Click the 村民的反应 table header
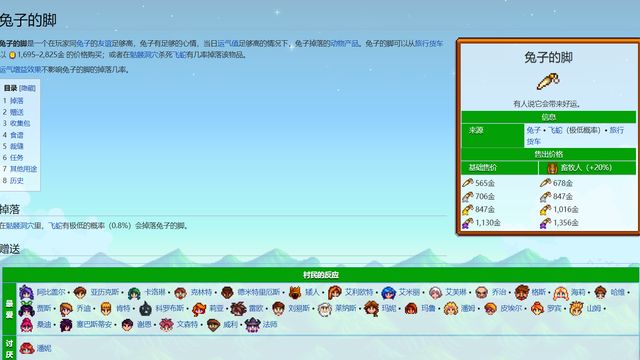The height and width of the screenshot is (360, 640). tap(321, 275)
